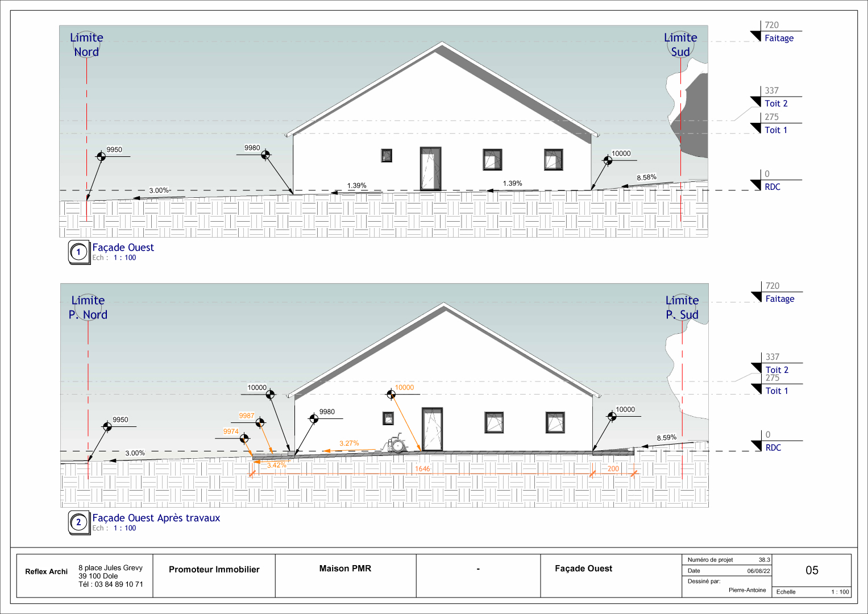Click the orange 200 dimension value
Image resolution: width=868 pixels, height=614 pixels.
tap(613, 469)
